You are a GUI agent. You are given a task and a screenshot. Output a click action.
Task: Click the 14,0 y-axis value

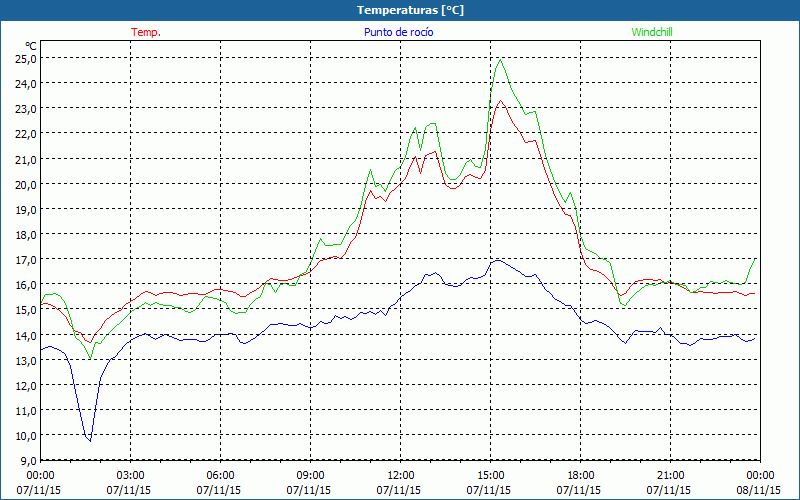(x=26, y=336)
